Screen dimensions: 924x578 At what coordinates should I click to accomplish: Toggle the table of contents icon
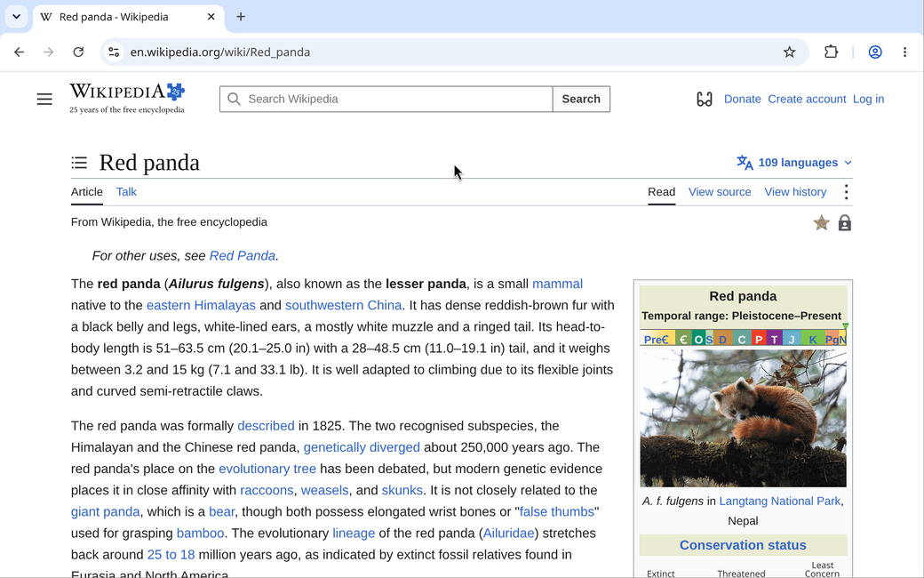coord(79,163)
